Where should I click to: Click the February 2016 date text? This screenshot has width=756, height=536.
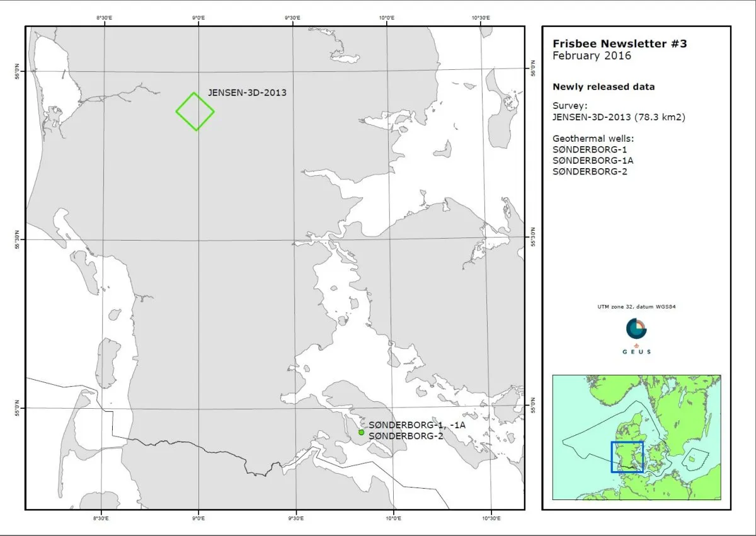click(592, 55)
